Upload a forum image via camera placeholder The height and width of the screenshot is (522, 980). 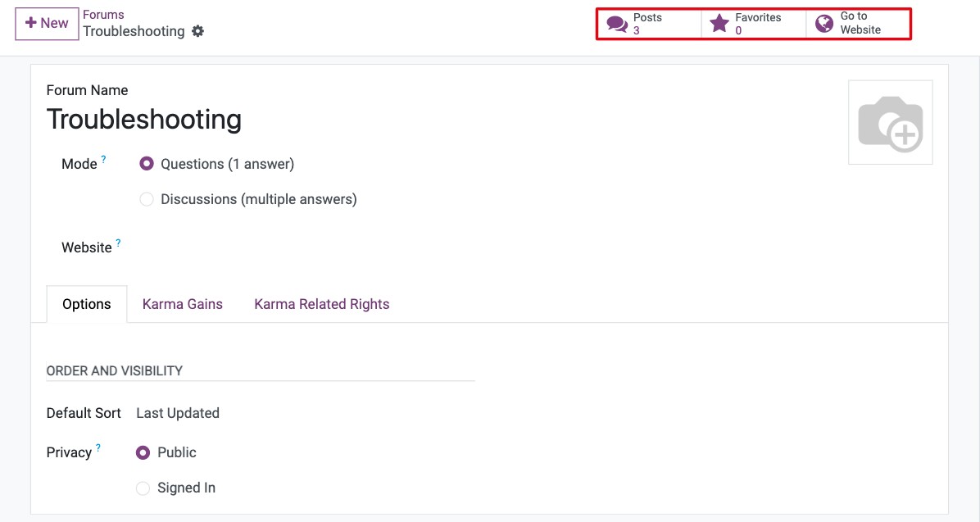click(x=890, y=123)
